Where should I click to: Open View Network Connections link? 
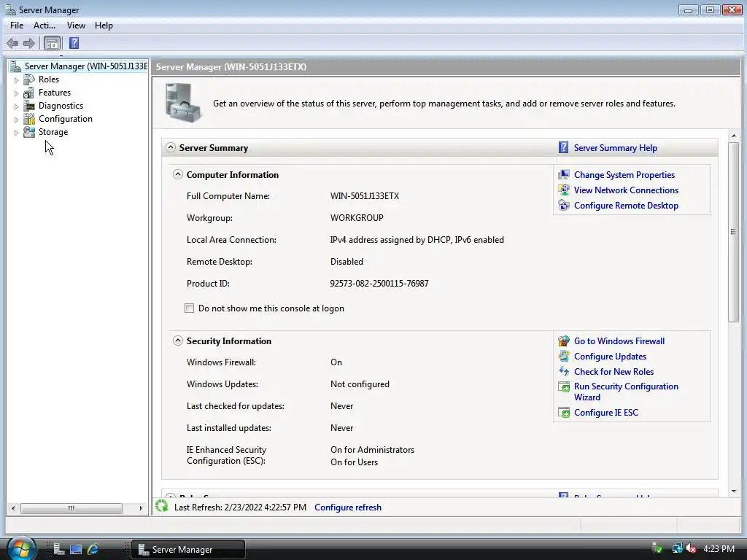(x=626, y=190)
